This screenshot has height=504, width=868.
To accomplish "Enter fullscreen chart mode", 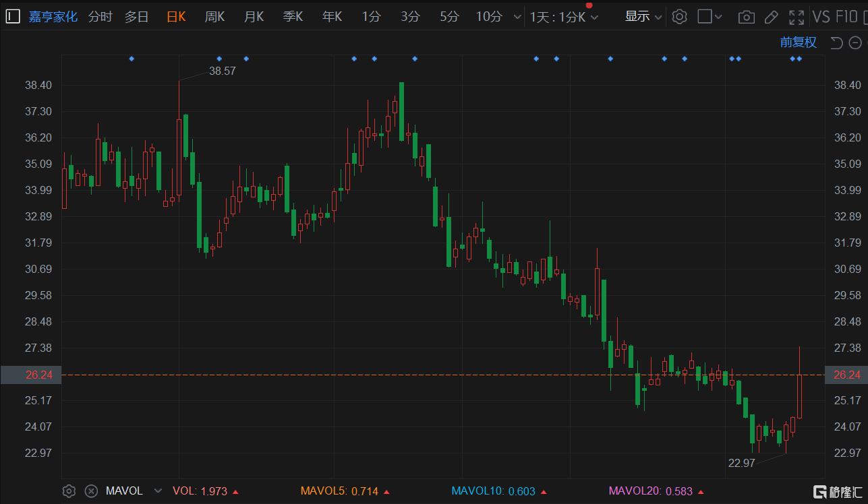I will coord(797,17).
